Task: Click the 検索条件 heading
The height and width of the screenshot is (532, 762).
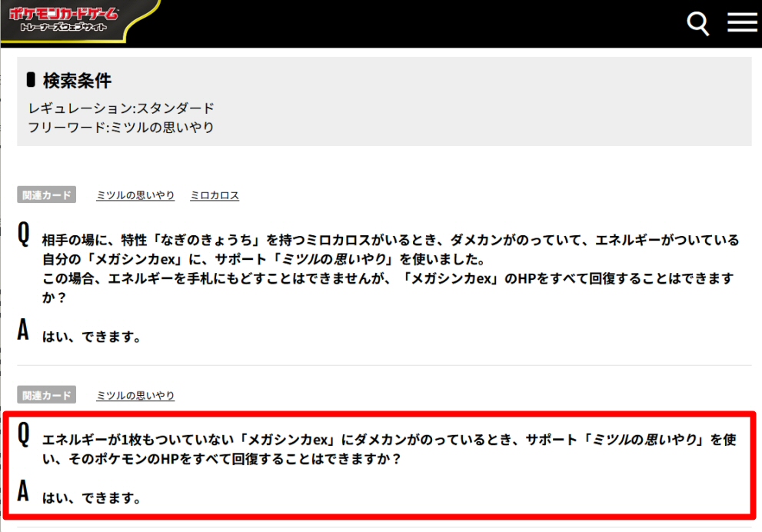Action: pyautogui.click(x=77, y=80)
